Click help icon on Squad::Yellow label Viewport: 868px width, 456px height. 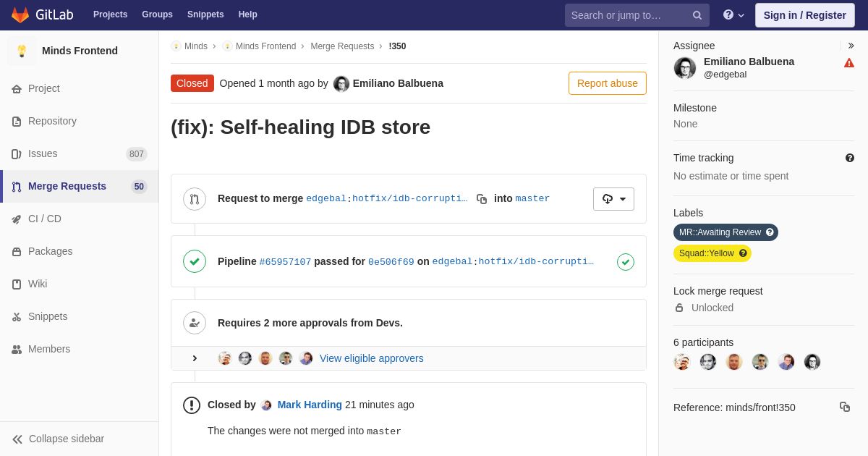tap(743, 253)
